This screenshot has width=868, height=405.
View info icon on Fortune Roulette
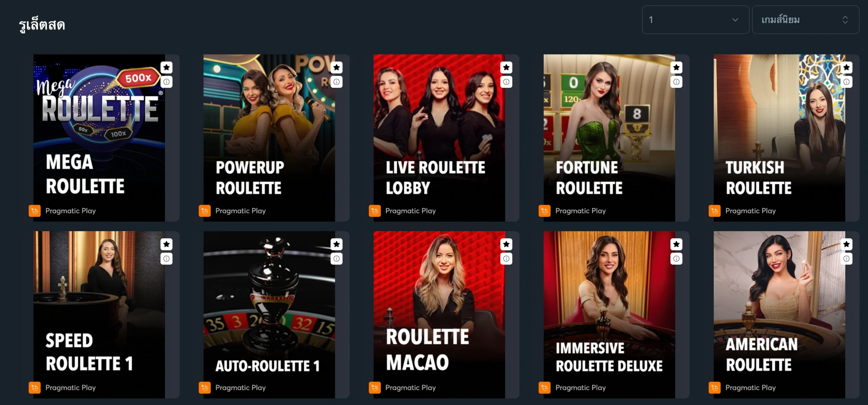coord(676,82)
